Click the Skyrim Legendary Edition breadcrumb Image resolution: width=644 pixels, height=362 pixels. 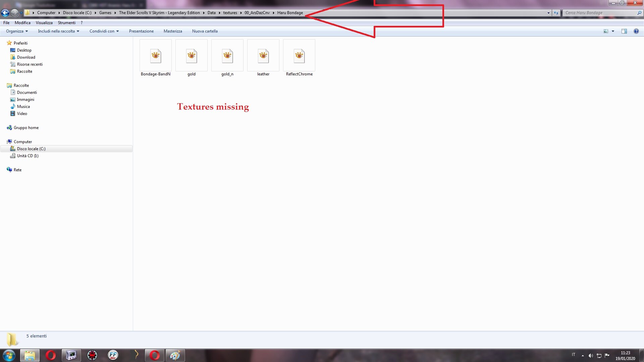[x=159, y=13]
